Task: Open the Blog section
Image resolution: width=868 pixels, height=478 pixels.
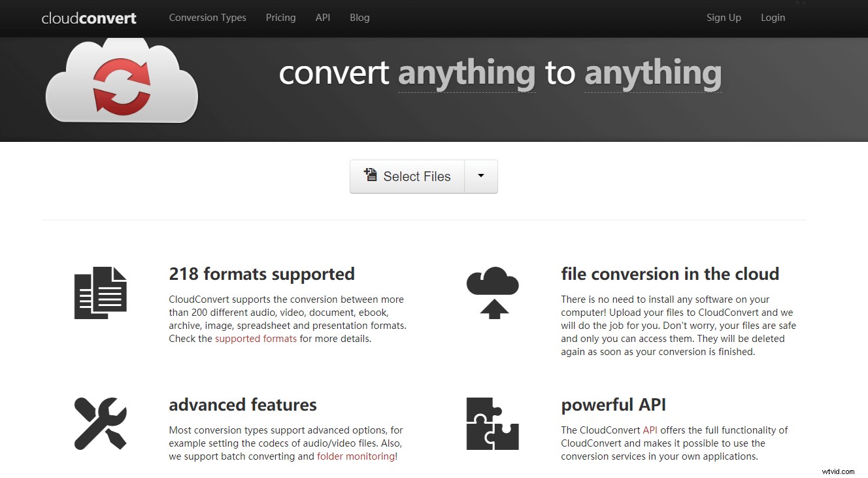Action: tap(359, 18)
